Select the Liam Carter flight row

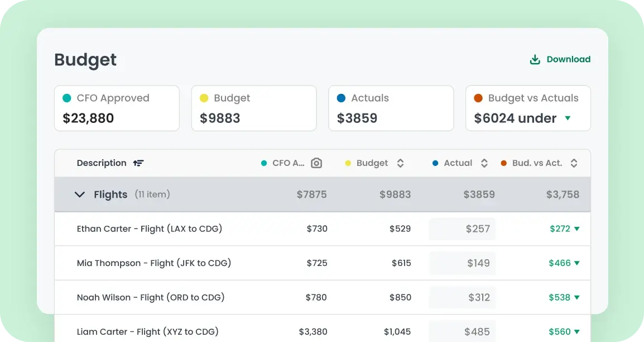[223, 331]
